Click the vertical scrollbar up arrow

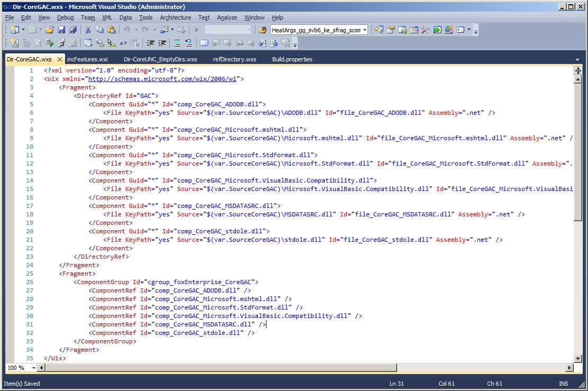pyautogui.click(x=578, y=79)
